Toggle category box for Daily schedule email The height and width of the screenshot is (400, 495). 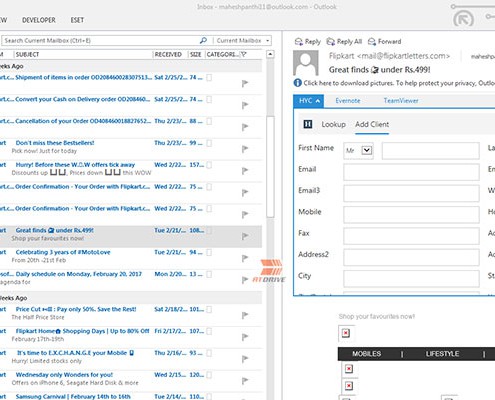coord(209,274)
